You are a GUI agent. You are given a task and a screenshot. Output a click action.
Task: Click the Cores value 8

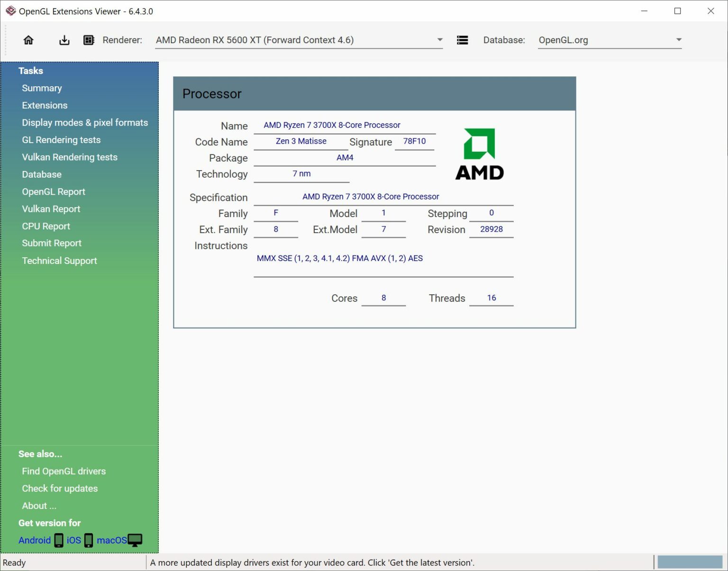[x=383, y=298]
